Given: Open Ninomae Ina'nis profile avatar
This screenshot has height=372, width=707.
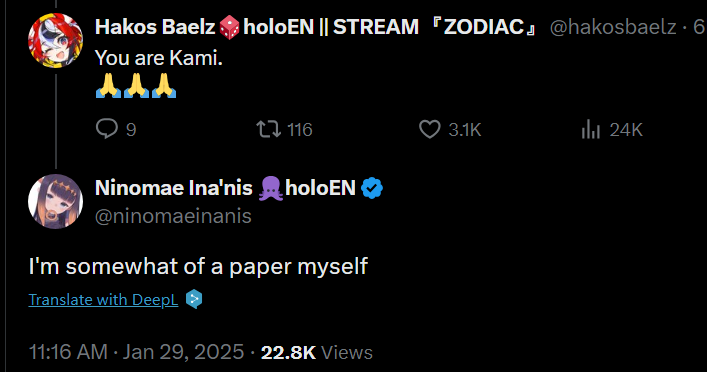Looking at the screenshot, I should point(55,202).
